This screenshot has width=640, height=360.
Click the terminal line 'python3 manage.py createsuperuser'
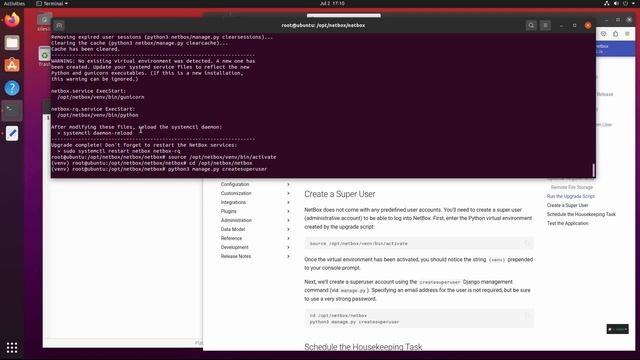(x=217, y=169)
